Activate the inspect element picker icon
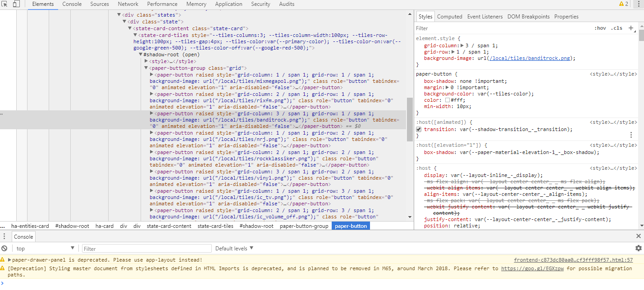 coord(5,4)
